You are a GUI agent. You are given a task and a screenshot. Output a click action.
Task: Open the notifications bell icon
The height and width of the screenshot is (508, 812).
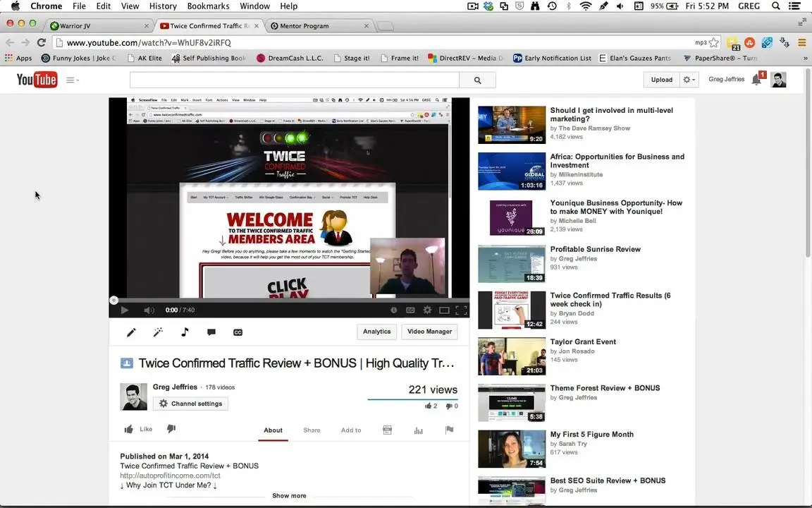point(757,79)
